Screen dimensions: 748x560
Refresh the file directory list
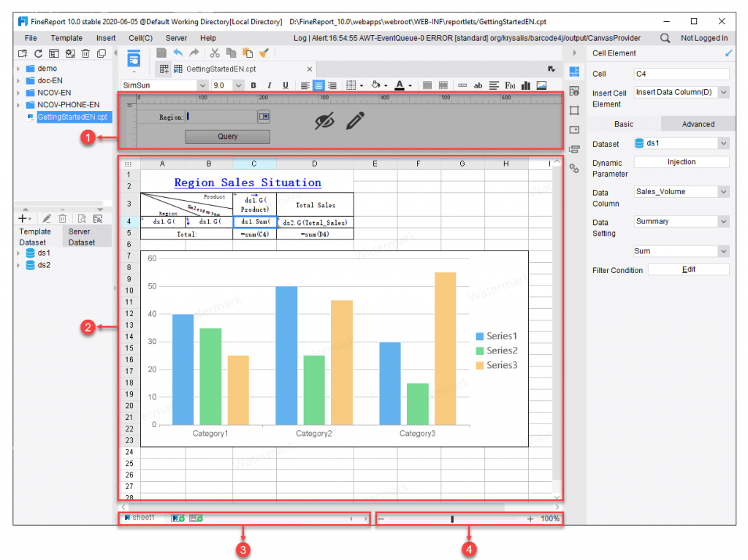(x=38, y=53)
